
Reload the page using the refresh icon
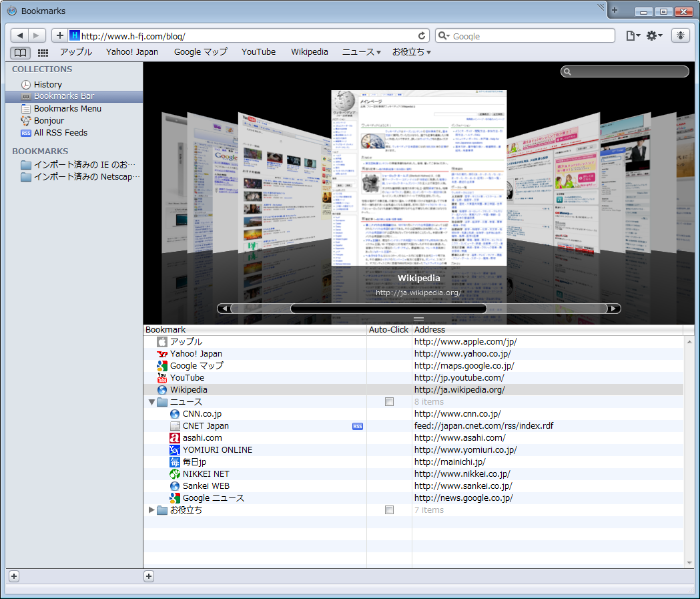click(x=422, y=36)
